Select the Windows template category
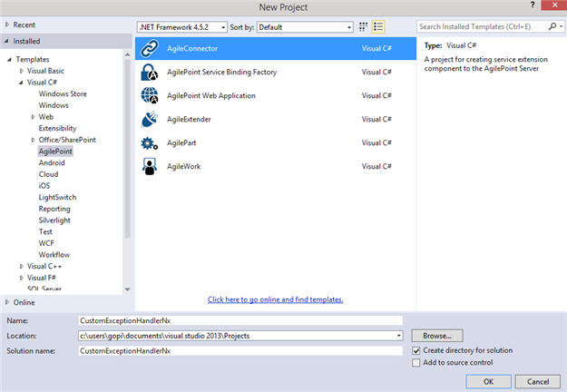The width and height of the screenshot is (567, 392). pos(54,105)
